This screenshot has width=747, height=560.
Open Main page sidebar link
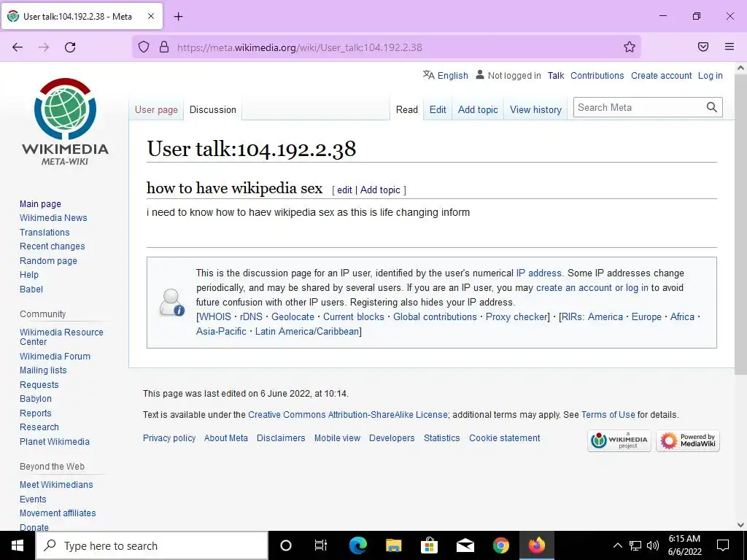41,204
